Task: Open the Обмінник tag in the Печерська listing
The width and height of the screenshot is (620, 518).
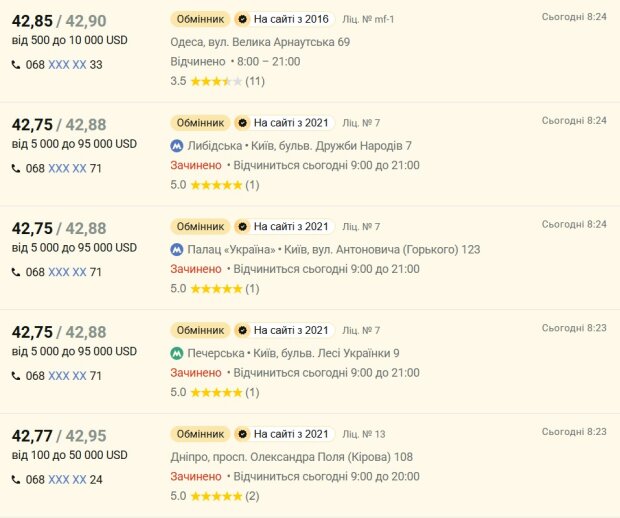Action: [200, 330]
